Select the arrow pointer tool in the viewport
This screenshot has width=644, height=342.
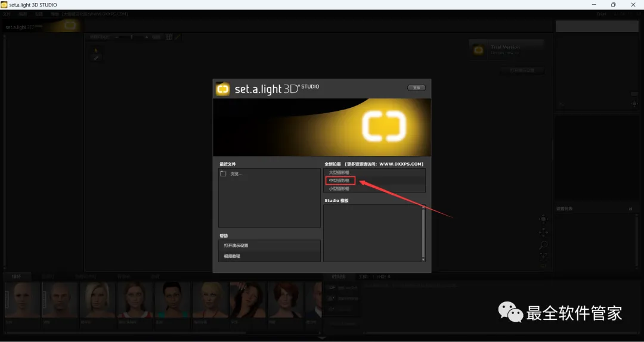click(96, 50)
